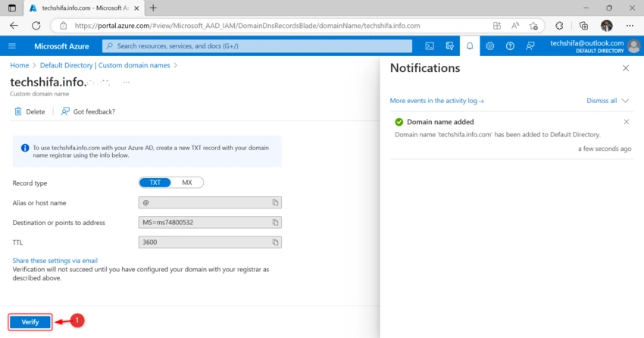Launch Cloud Shell from the Azure header
The height and width of the screenshot is (338, 644).
click(x=430, y=46)
